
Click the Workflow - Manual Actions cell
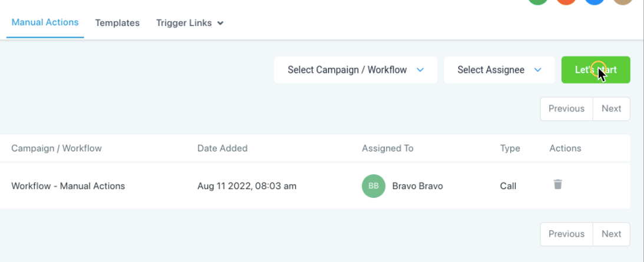pyautogui.click(x=68, y=186)
